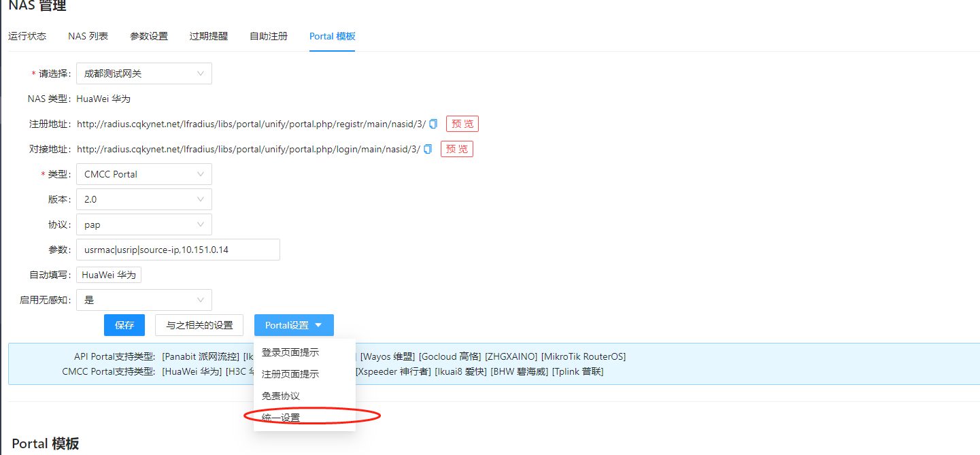Copy the 注册地址 URL via copy icon
The height and width of the screenshot is (455, 980).
point(433,124)
